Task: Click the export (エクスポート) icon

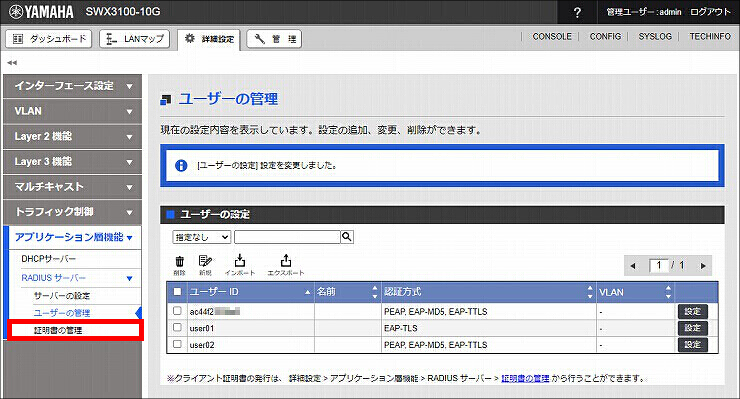Action: (286, 265)
